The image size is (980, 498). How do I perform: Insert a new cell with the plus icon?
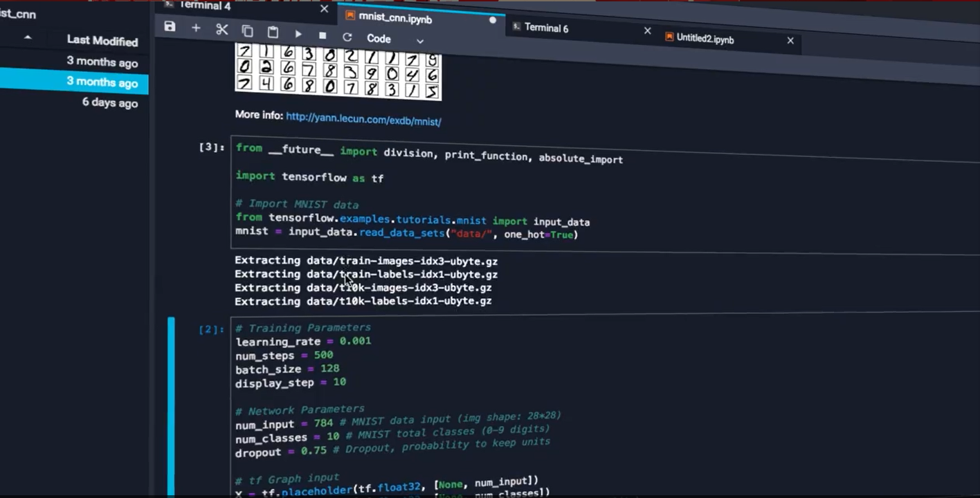pyautogui.click(x=196, y=28)
